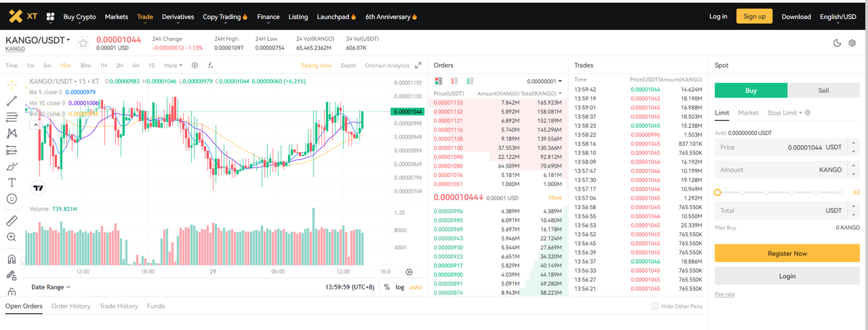
Task: Toggle dark mode with moon icon
Action: pyautogui.click(x=837, y=43)
